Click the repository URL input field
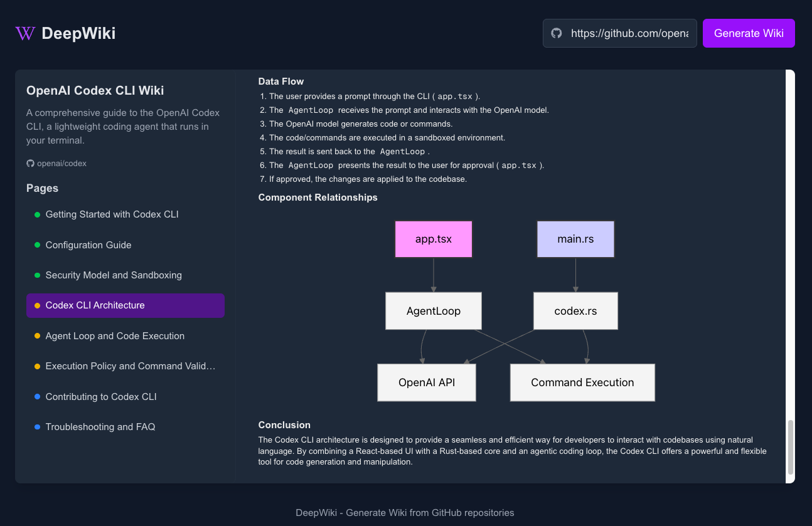The width and height of the screenshot is (812, 526). pos(620,33)
